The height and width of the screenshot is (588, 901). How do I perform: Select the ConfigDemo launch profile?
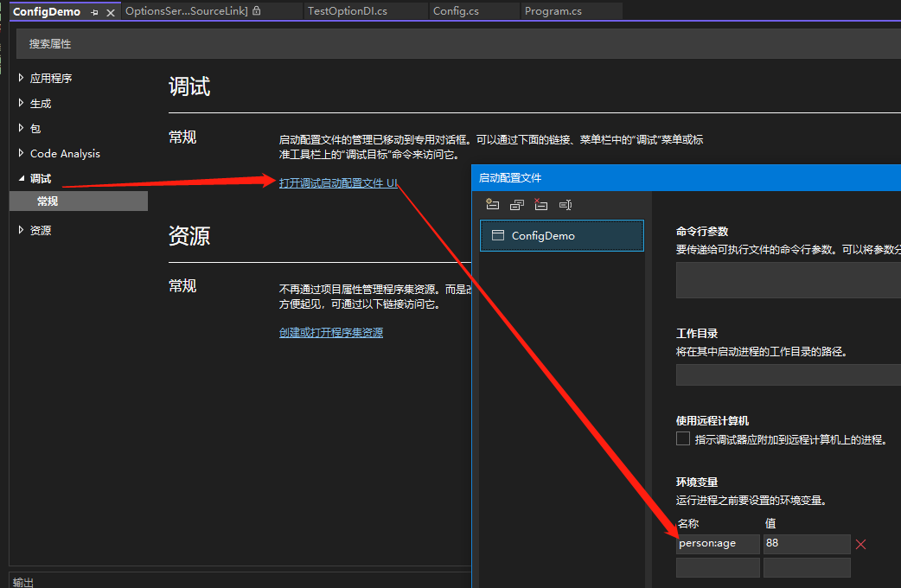561,235
